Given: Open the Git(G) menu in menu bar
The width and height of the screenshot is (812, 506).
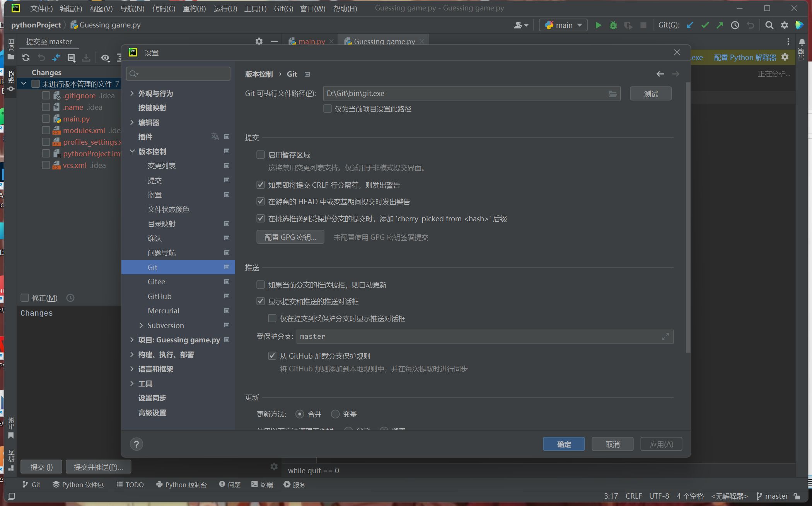Looking at the screenshot, I should [283, 9].
